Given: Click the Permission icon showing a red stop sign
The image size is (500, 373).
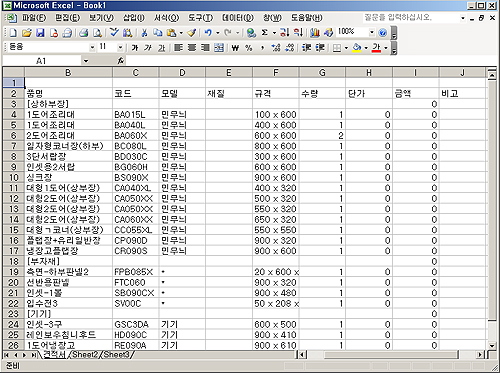Looking at the screenshot, I should click(x=54, y=32).
